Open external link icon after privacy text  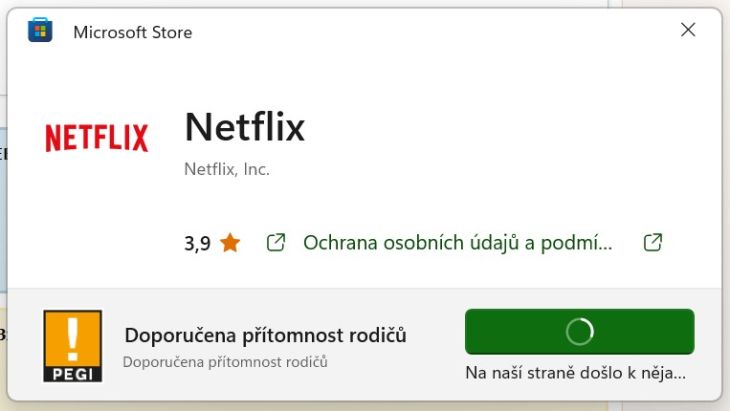tap(653, 242)
